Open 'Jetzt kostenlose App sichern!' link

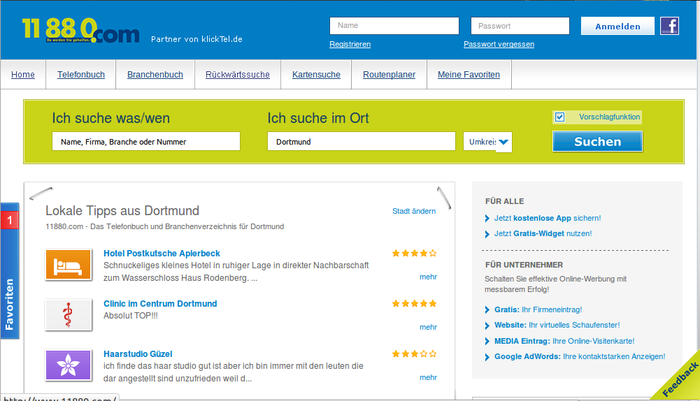[x=547, y=218]
